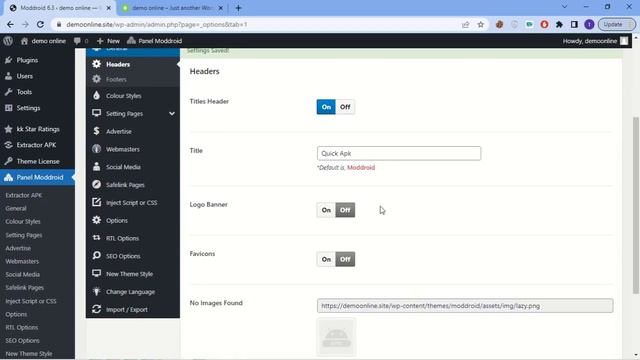Viewport: 640px width, 360px height.
Task: Click Safelink Pages submenu link
Action: [24, 287]
